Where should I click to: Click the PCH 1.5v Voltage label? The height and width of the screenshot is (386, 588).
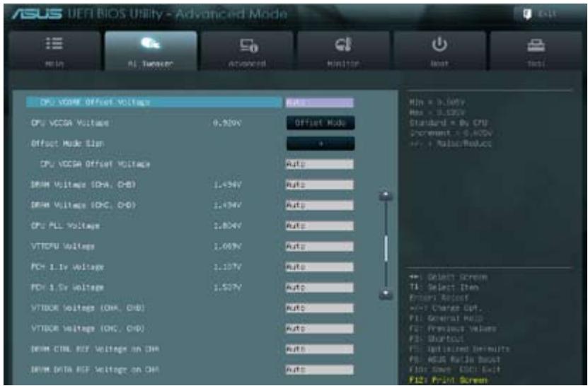67,288
